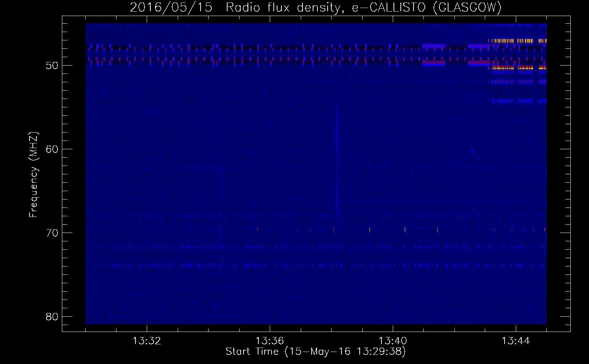Viewport: 589px width, 364px height.
Task: Click the 13:40 time tick label
Action: coord(393,341)
